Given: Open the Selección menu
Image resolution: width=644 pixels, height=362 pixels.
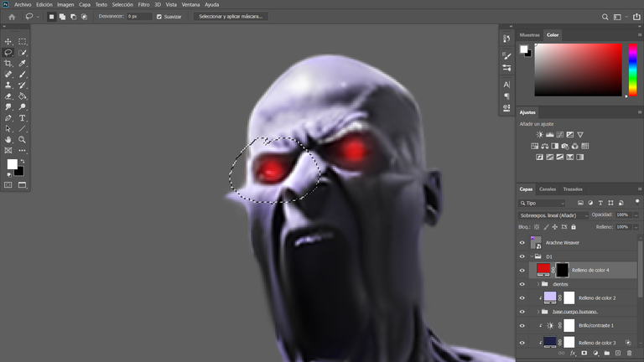Looking at the screenshot, I should pos(122,4).
